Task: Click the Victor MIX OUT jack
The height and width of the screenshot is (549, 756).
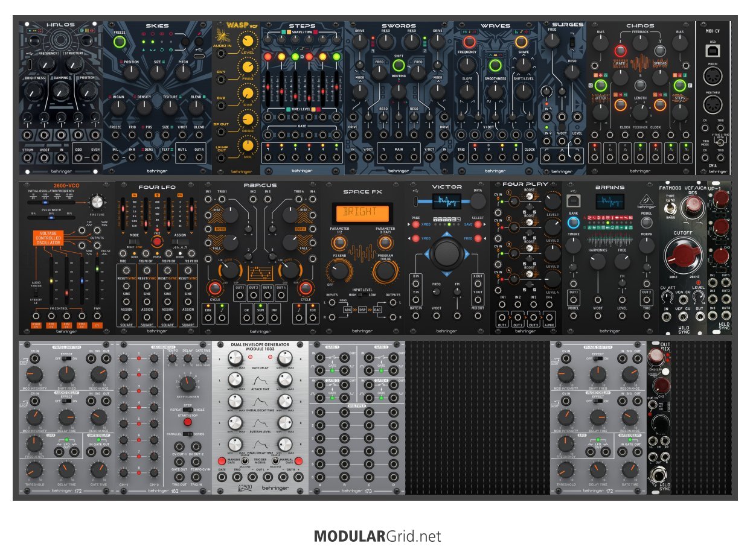Action: pos(478,316)
